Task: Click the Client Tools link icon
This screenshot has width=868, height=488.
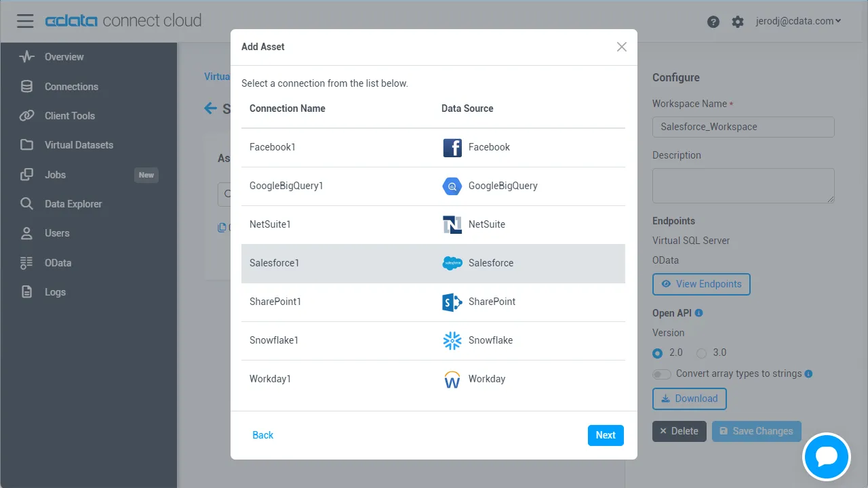Action: point(26,116)
